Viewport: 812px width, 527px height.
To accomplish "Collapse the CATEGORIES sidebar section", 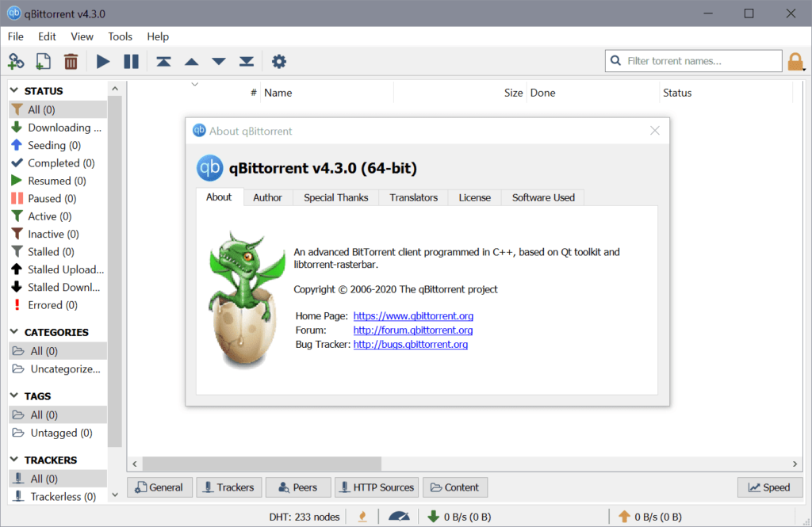I will (13, 331).
